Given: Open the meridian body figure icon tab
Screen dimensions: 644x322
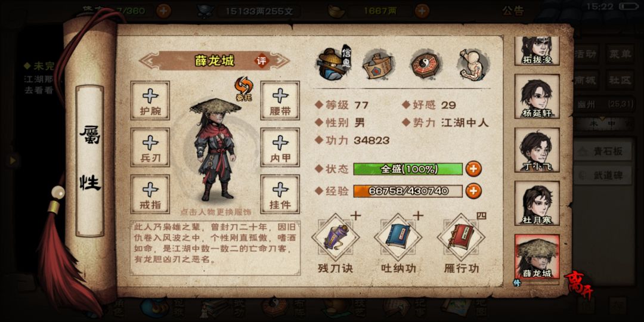Looking at the screenshot, I should [x=474, y=64].
